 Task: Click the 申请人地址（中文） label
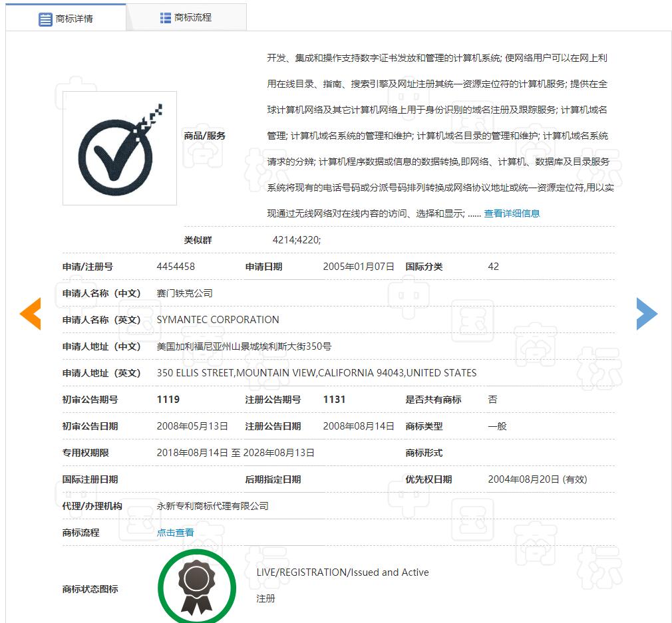click(102, 346)
